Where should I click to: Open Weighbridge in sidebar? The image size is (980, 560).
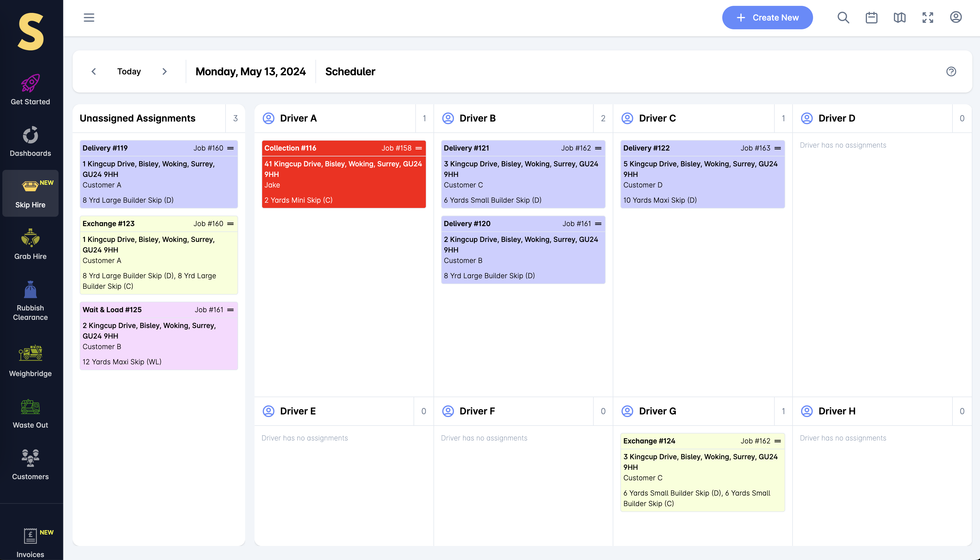tap(30, 361)
